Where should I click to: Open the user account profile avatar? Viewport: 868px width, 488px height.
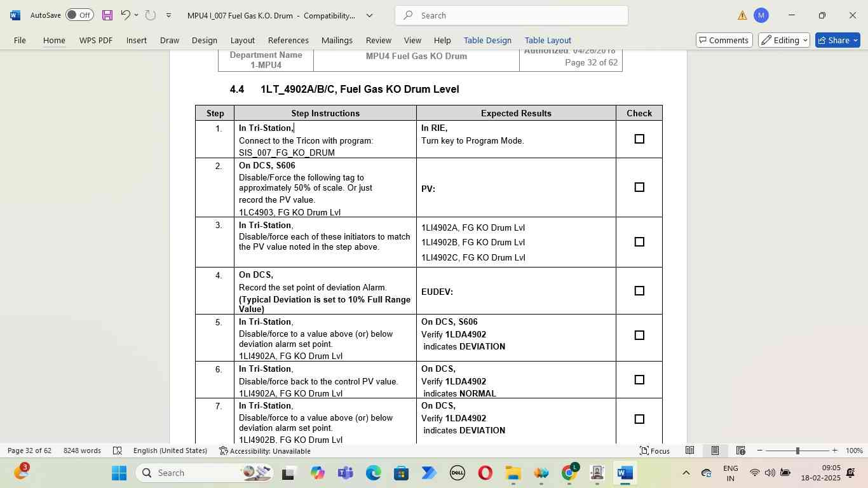761,15
